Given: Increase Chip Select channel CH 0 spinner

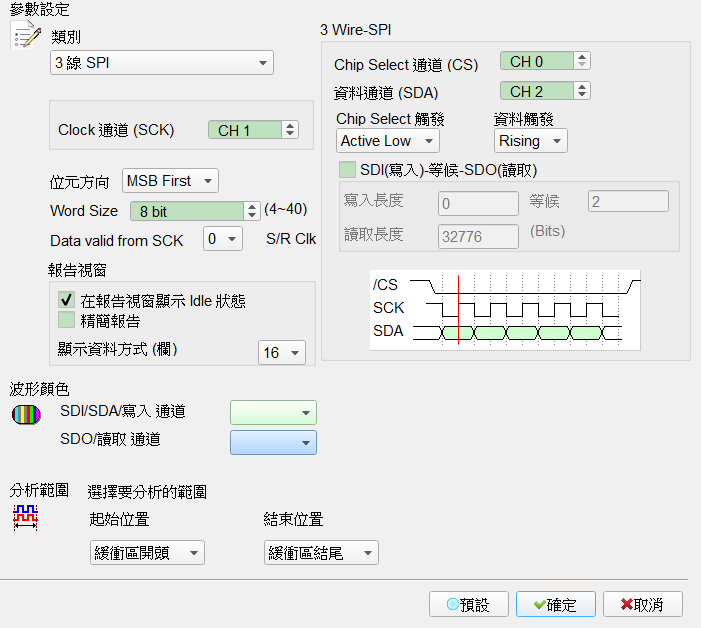Looking at the screenshot, I should point(582,57).
